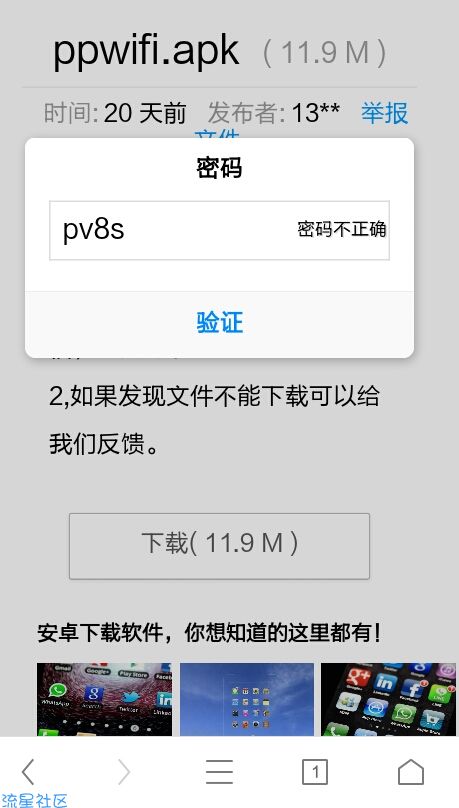Click the publisher name 13**
Viewport: 459px width, 808px height.
[315, 113]
